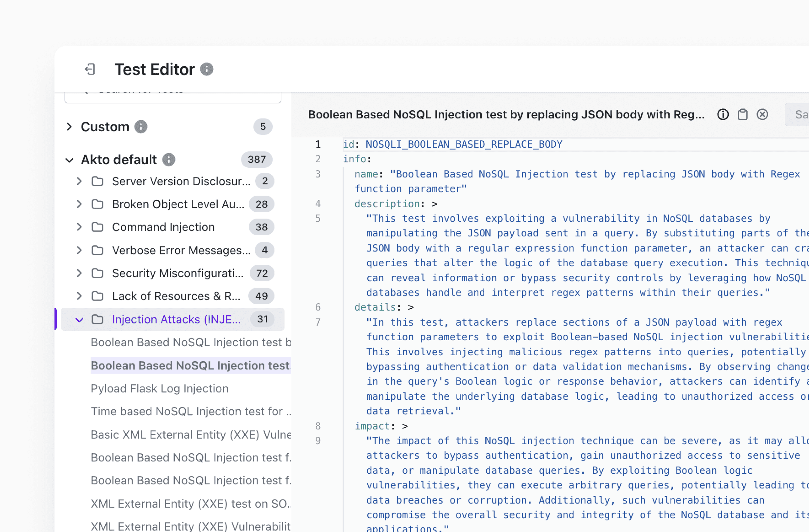
Task: Select Time based NoSQL Injection test
Action: (x=190, y=411)
